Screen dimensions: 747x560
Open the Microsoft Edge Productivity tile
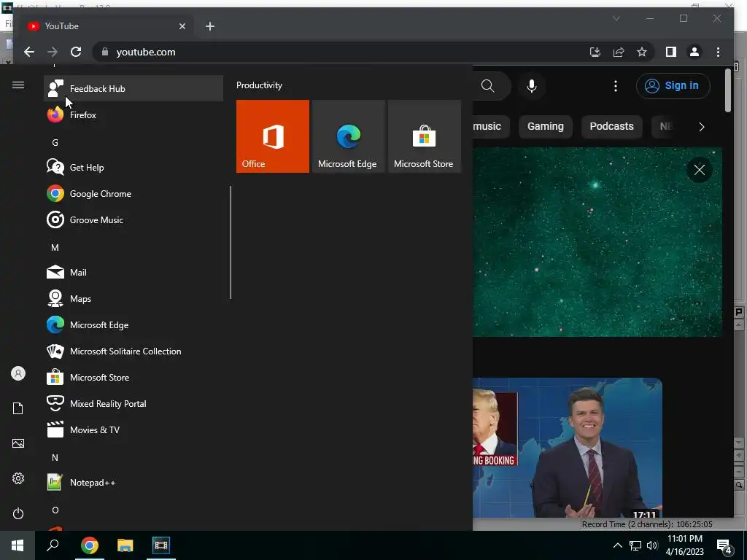(348, 136)
